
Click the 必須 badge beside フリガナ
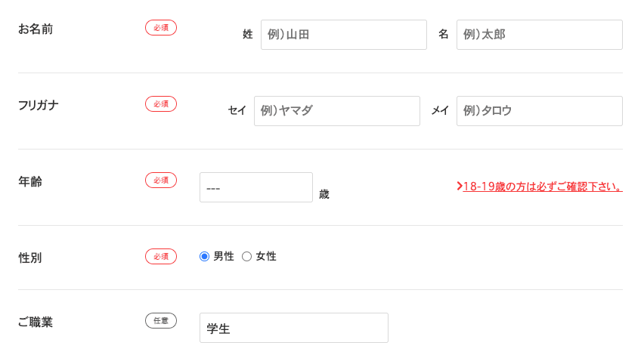pos(161,104)
